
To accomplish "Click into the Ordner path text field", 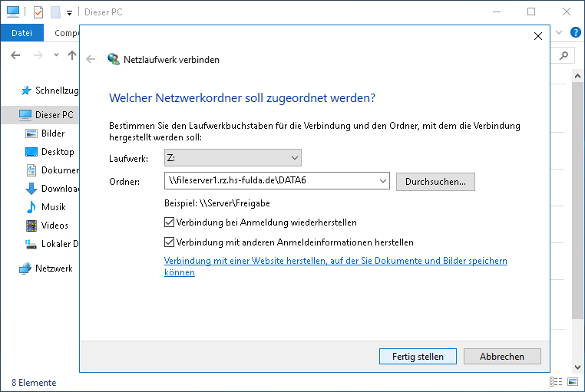I will point(273,182).
